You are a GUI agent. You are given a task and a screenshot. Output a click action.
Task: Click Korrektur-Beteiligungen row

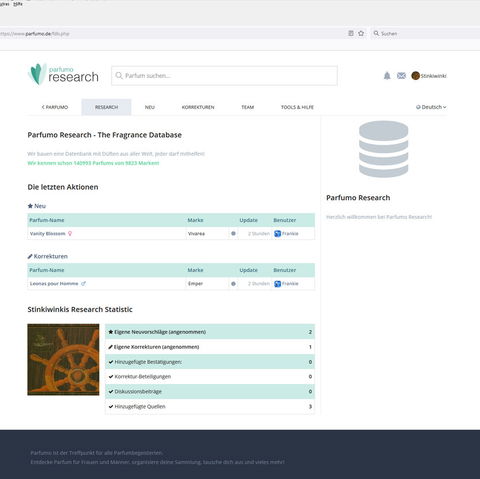[210, 377]
